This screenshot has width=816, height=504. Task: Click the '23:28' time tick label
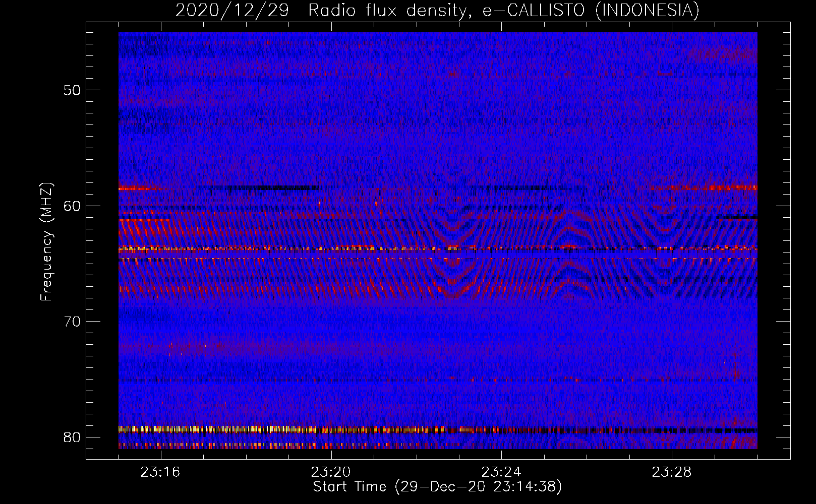click(x=672, y=472)
